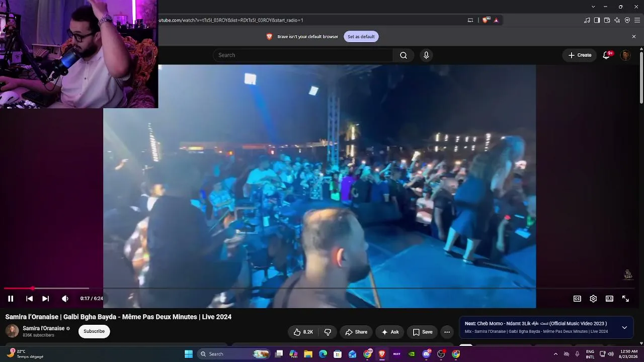The width and height of the screenshot is (644, 362).
Task: Share this video
Action: pyautogui.click(x=356, y=332)
